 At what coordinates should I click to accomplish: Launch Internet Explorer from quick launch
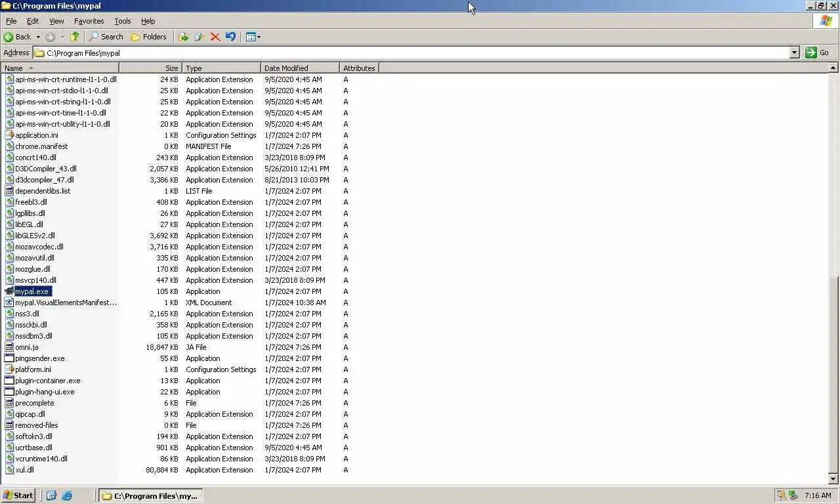point(66,495)
